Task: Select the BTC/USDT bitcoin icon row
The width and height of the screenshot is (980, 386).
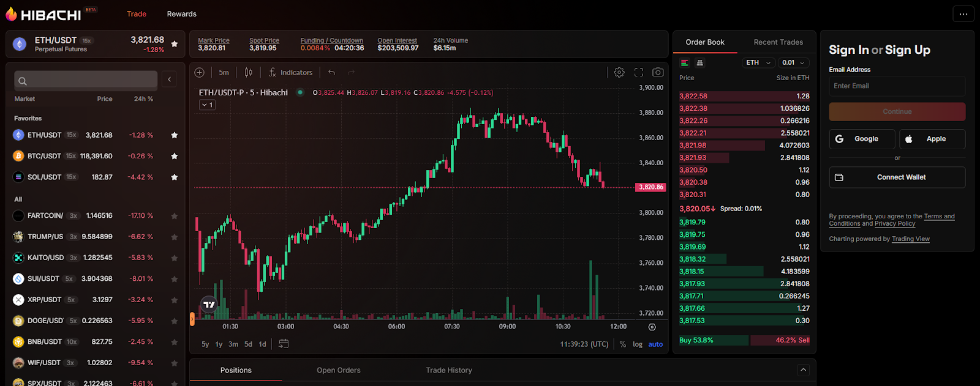Action: pos(18,156)
